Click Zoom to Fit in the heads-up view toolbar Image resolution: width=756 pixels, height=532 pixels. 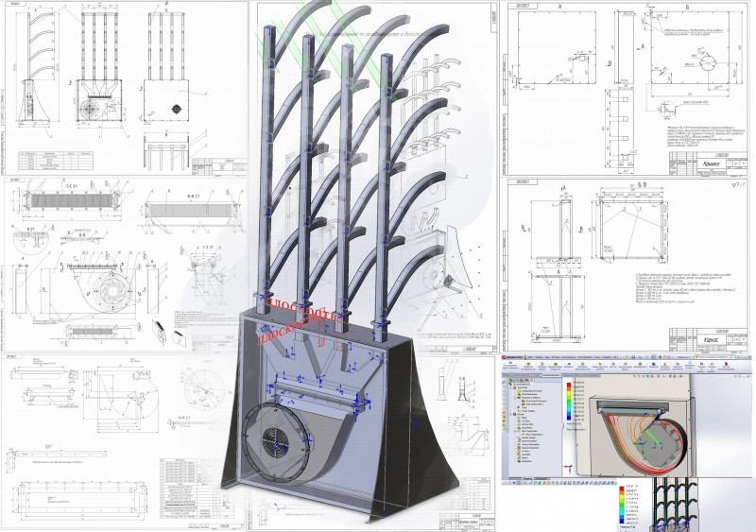(634, 376)
